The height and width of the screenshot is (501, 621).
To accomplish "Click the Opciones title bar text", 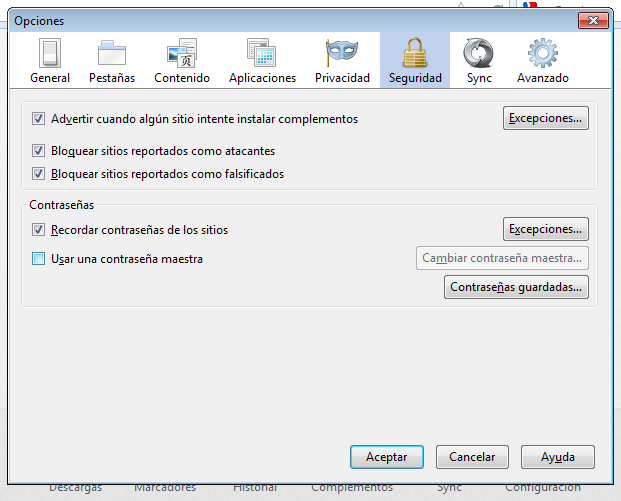I will click(39, 21).
